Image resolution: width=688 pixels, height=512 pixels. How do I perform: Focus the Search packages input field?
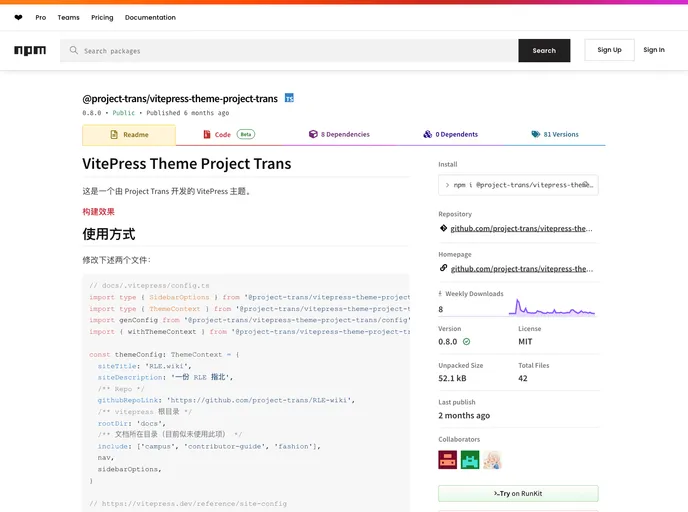click(x=289, y=50)
